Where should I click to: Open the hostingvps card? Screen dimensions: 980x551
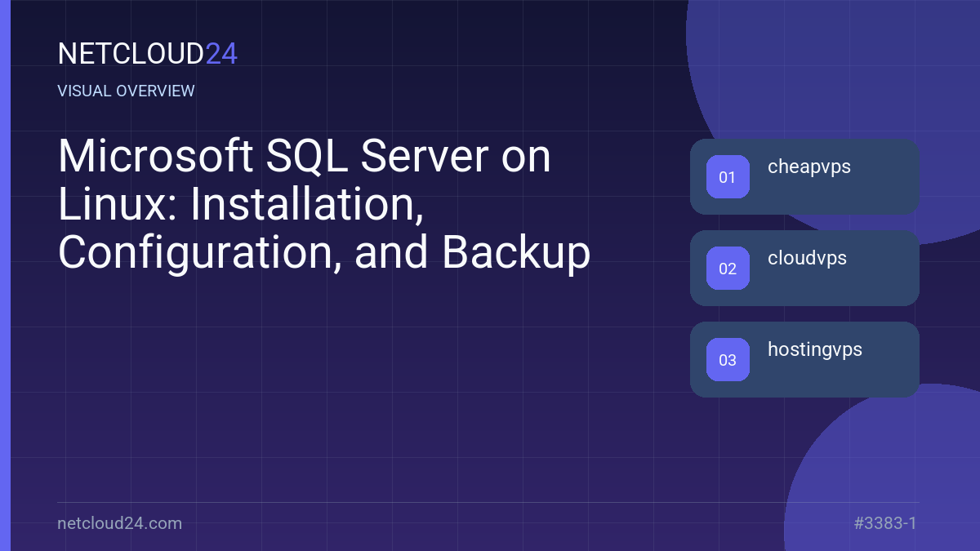click(804, 359)
